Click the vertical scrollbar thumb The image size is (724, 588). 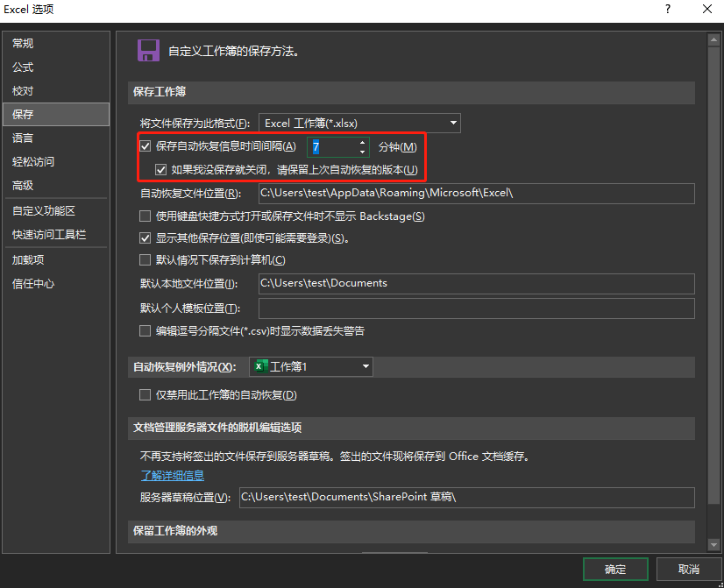713,274
